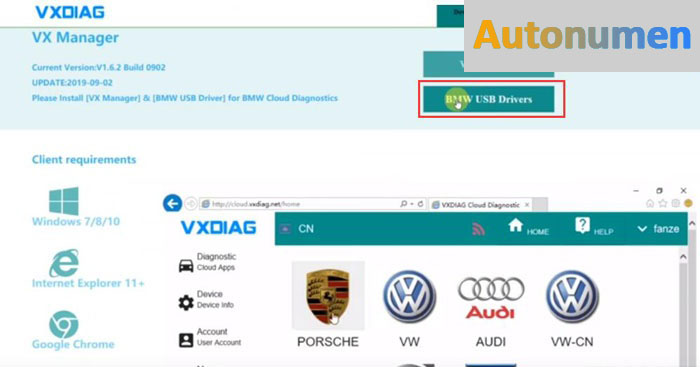The height and width of the screenshot is (367, 700).
Task: Click the Please Install VX Manager instruction text
Action: tap(185, 98)
